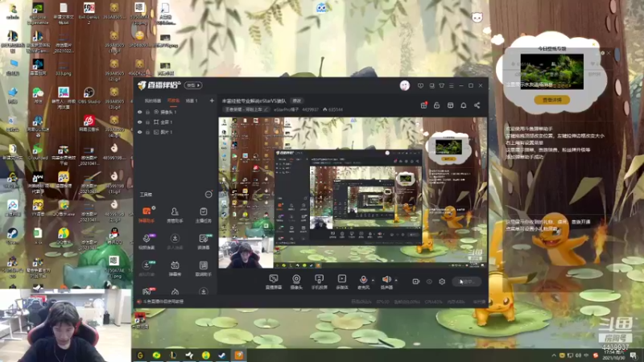The height and width of the screenshot is (362, 644).
Task: Click the record video camera icon
Action: pyautogui.click(x=415, y=282)
